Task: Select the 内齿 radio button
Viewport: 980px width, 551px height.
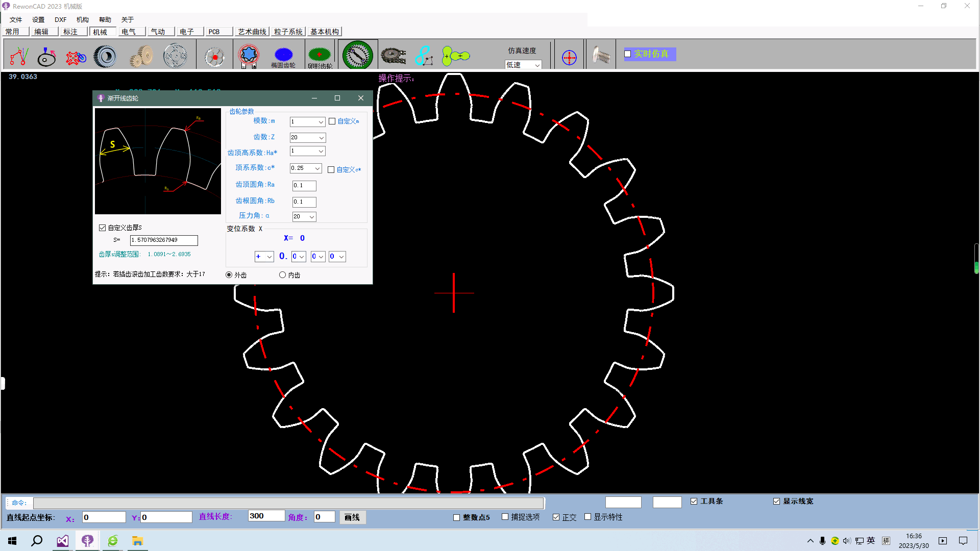Action: tap(282, 275)
